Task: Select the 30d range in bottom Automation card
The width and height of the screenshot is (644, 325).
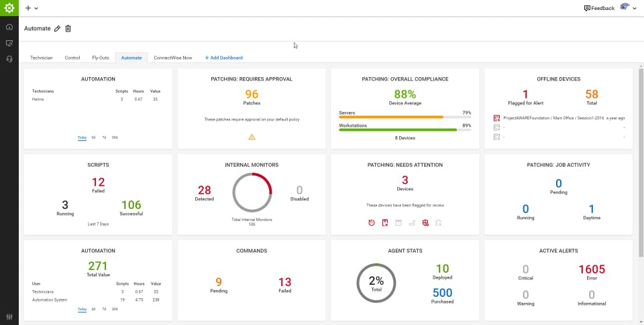Action: (x=115, y=309)
